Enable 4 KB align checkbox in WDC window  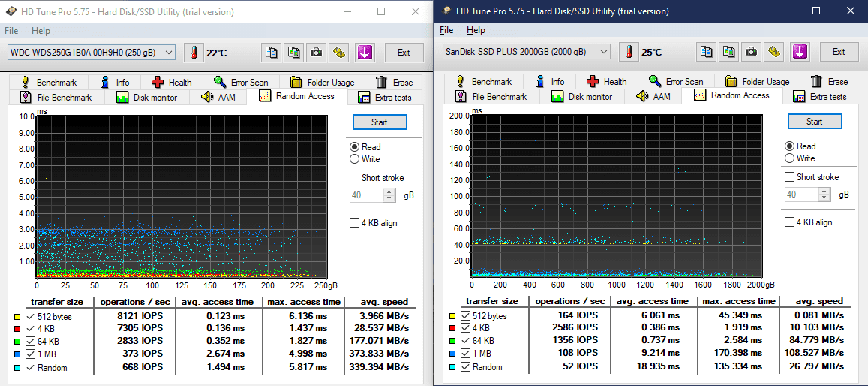[355, 222]
